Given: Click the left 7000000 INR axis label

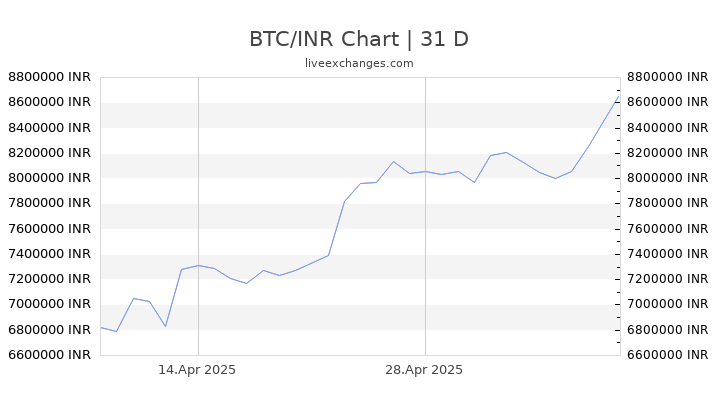Looking at the screenshot, I should point(50,304).
